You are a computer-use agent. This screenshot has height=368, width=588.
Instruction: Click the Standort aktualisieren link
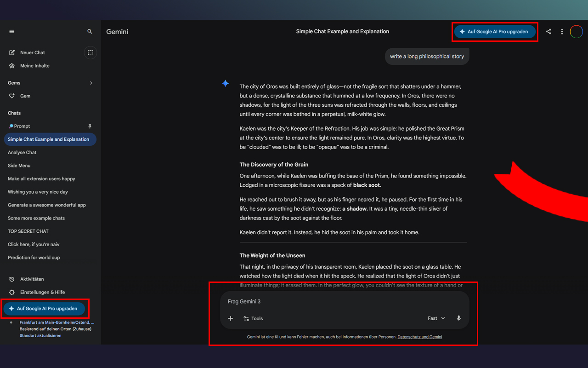40,335
